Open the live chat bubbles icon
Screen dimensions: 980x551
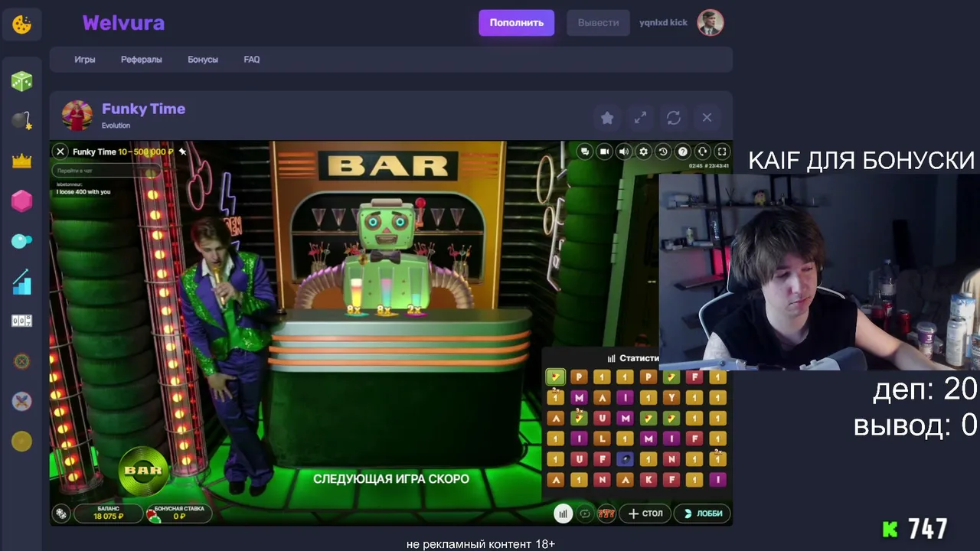(585, 152)
